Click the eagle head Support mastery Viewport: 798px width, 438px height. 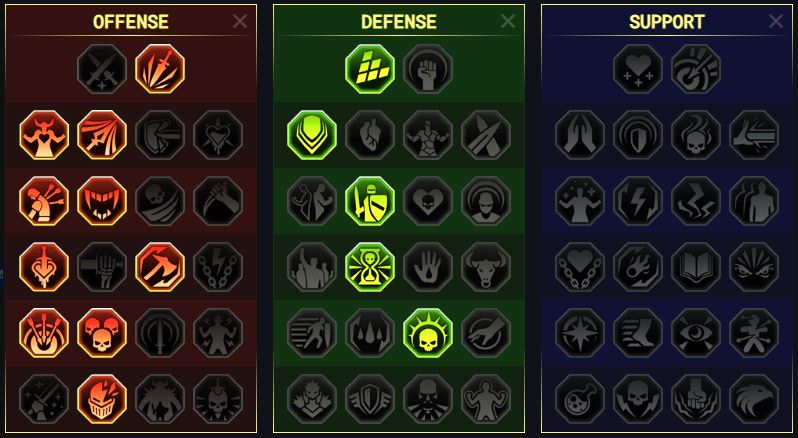(x=754, y=399)
